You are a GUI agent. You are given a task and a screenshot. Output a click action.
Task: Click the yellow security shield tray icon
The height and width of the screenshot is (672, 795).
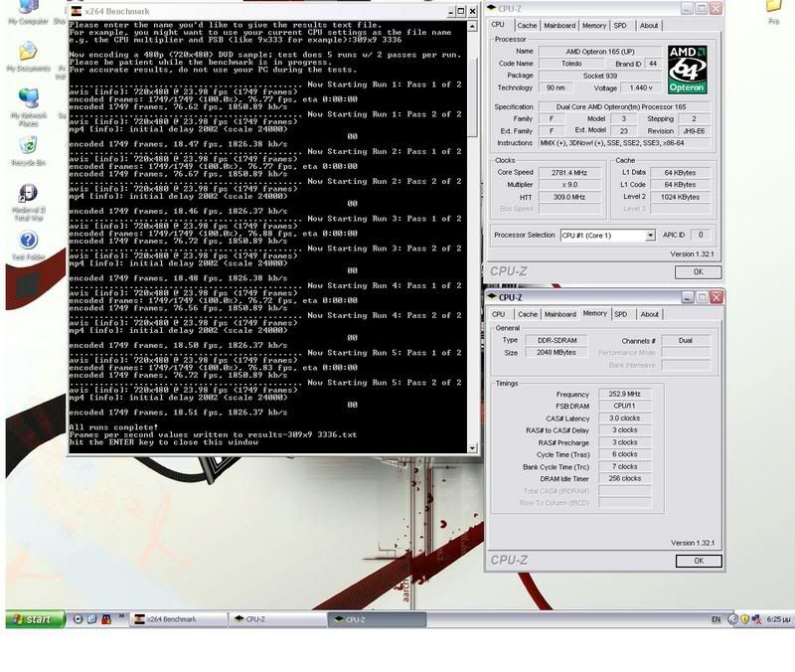744,619
